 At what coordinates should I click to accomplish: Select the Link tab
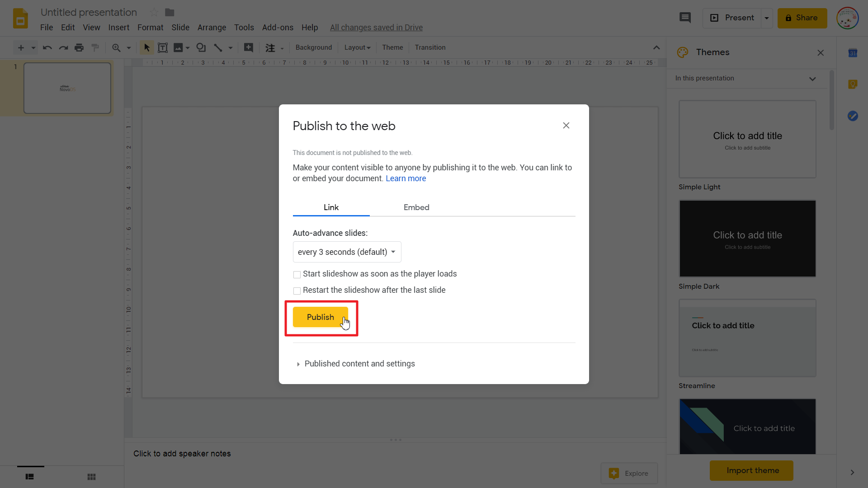[331, 207]
